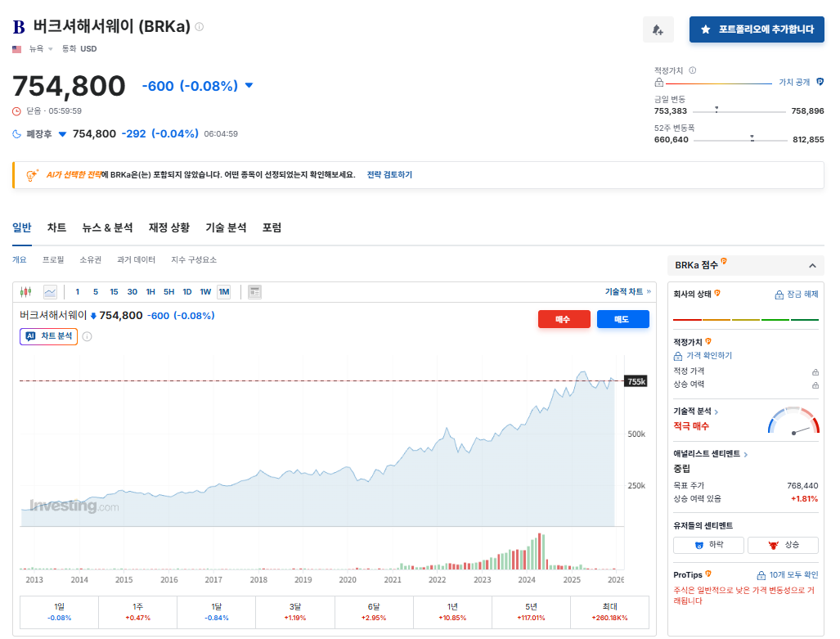The height and width of the screenshot is (639, 840).
Task: Click 가격 확인하기 link
Action: (x=709, y=355)
